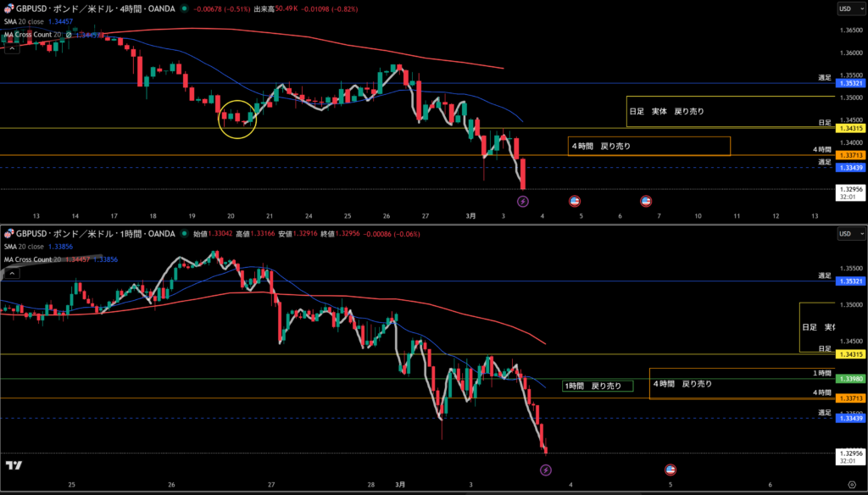
Task: Collapse the indicator legend in top chart
Action: click(11, 48)
